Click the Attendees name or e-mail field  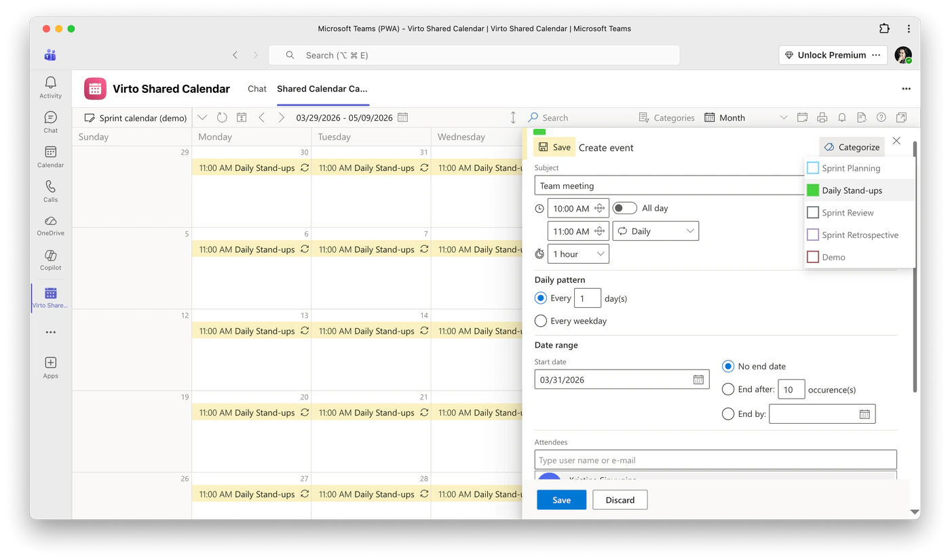pyautogui.click(x=715, y=460)
